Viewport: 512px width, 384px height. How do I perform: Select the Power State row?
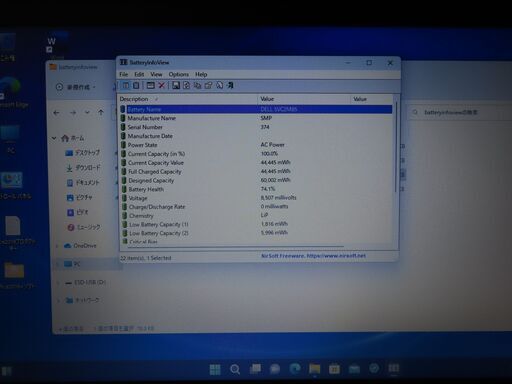click(x=256, y=145)
